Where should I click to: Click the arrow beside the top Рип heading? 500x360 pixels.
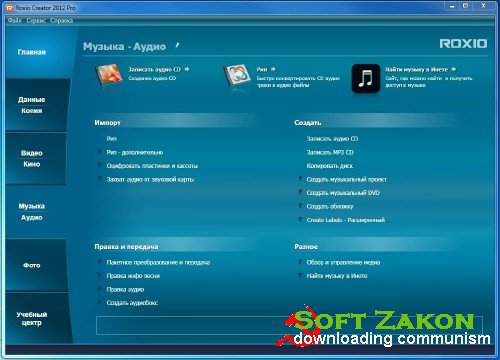pos(273,69)
